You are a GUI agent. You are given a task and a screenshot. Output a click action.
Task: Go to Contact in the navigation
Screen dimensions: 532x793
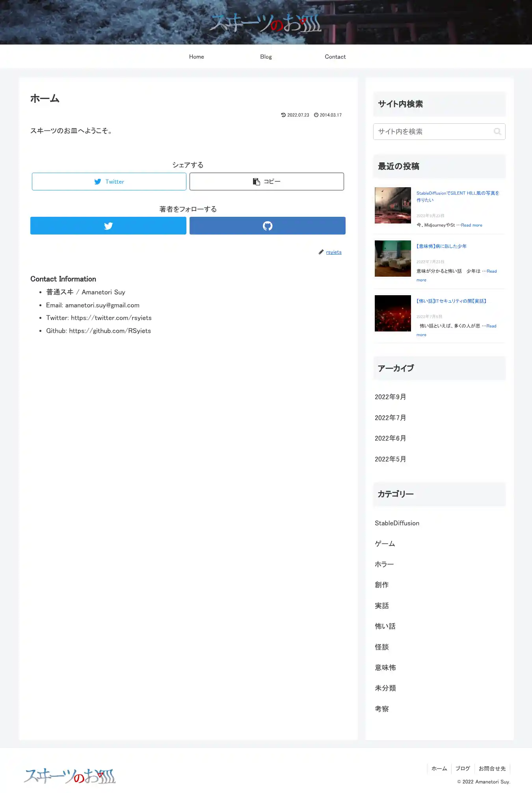click(x=335, y=57)
